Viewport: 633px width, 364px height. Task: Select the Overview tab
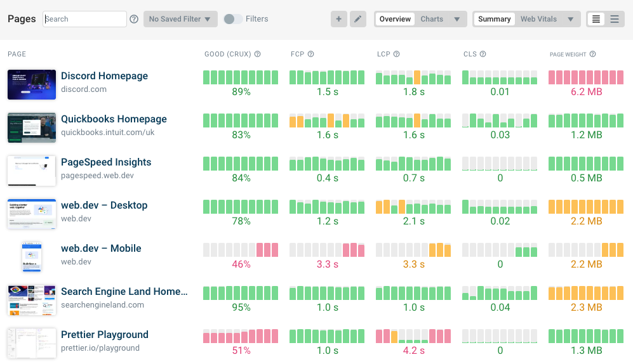coord(395,19)
